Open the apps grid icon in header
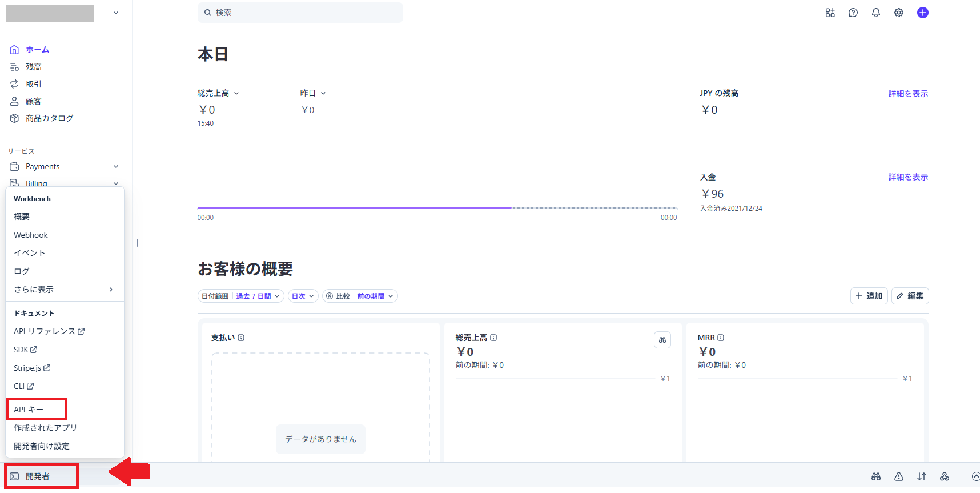This screenshot has height=493, width=980. coord(830,13)
